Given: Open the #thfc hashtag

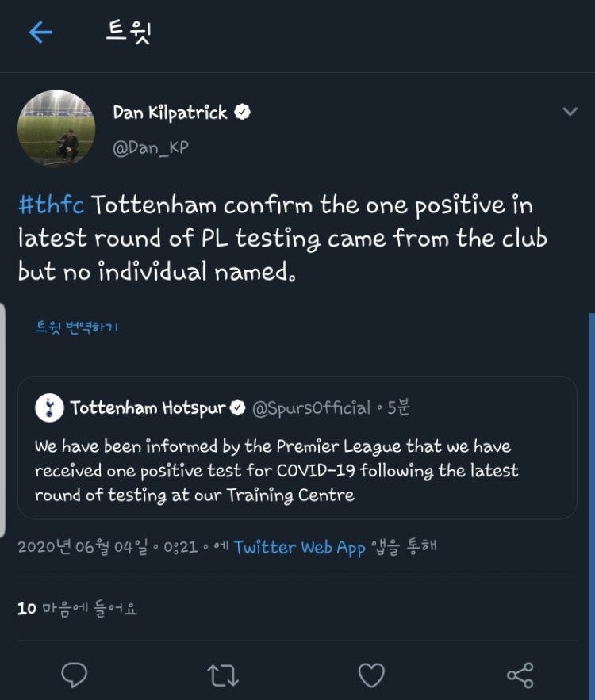Looking at the screenshot, I should [x=51, y=205].
